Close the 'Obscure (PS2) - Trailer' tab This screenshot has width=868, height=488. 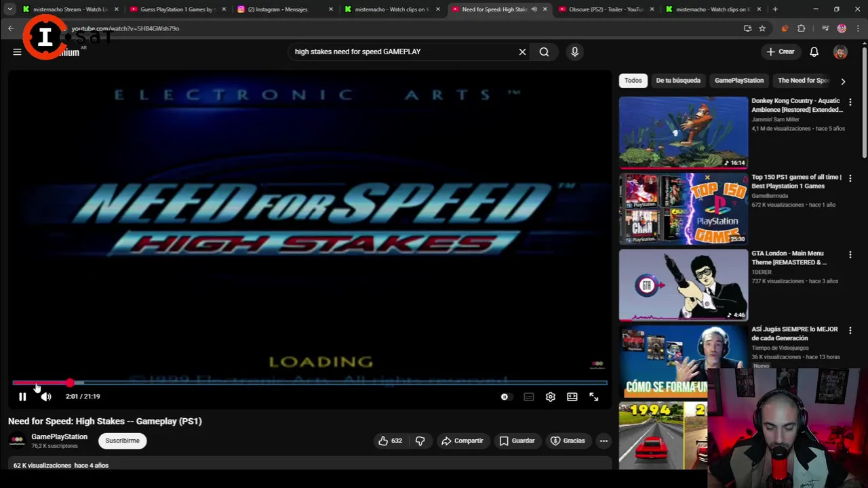tap(652, 9)
